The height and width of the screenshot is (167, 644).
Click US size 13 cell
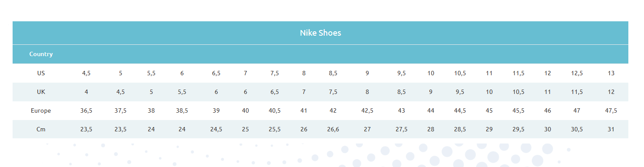[x=611, y=73]
